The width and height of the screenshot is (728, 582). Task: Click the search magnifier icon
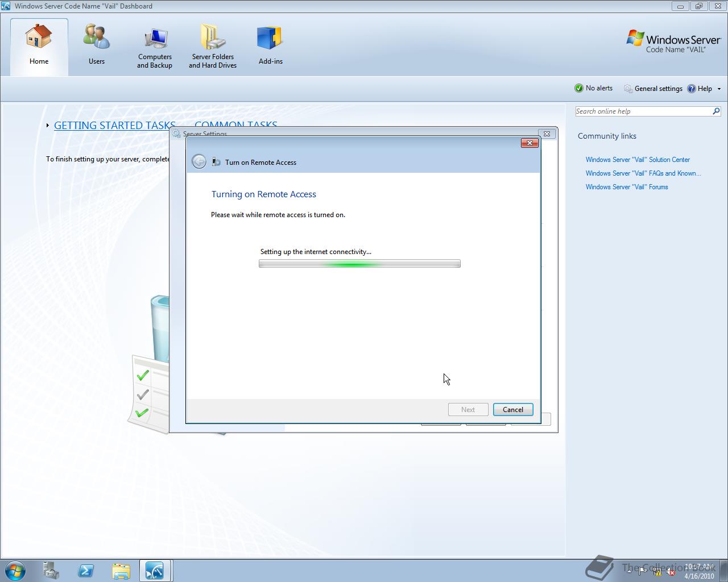pos(716,111)
